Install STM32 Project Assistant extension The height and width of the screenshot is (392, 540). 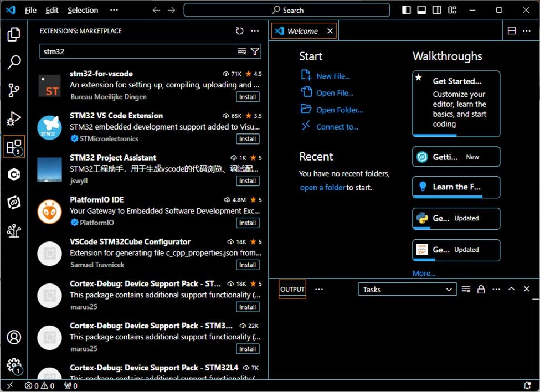(x=248, y=181)
